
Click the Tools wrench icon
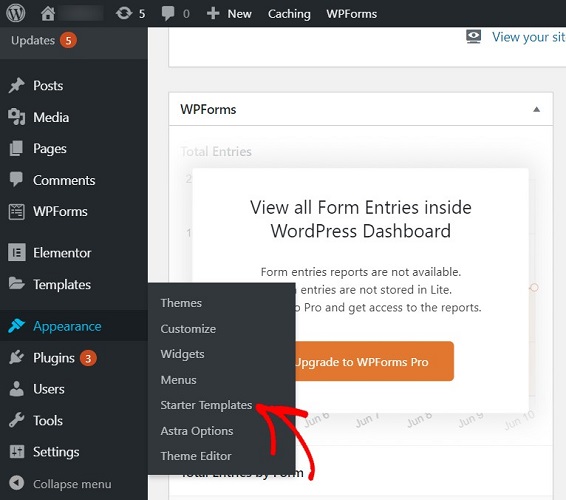(x=17, y=420)
